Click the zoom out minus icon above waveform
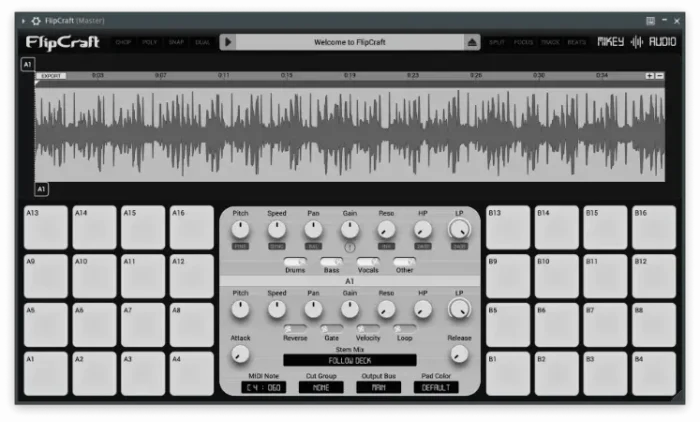 (659, 76)
